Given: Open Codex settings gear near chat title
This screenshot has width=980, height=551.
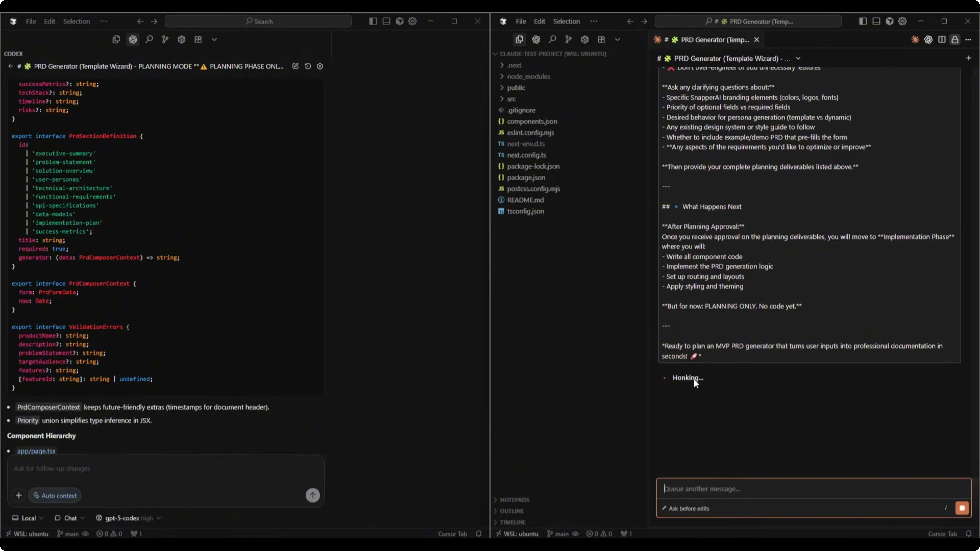Looking at the screenshot, I should [x=320, y=66].
